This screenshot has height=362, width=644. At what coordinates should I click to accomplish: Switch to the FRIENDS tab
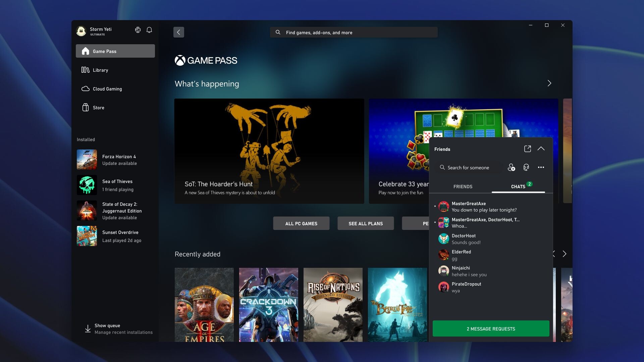pyautogui.click(x=463, y=186)
